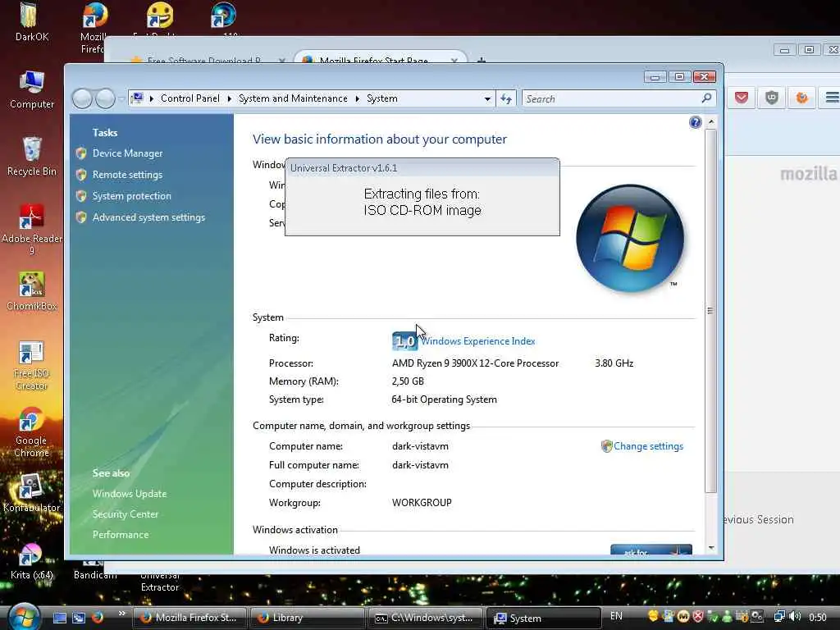This screenshot has height=630, width=840.
Task: Click Pocket icon in Firefox toolbar
Action: coord(742,98)
